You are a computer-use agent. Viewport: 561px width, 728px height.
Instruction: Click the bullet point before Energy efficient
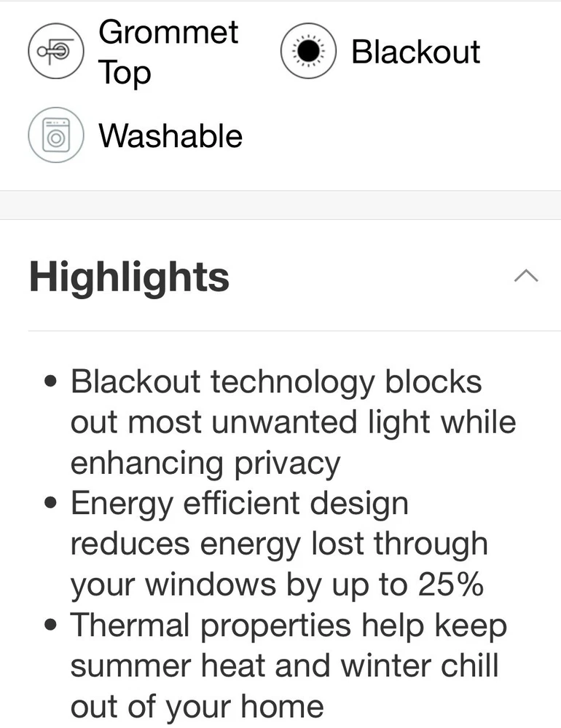[x=50, y=504]
